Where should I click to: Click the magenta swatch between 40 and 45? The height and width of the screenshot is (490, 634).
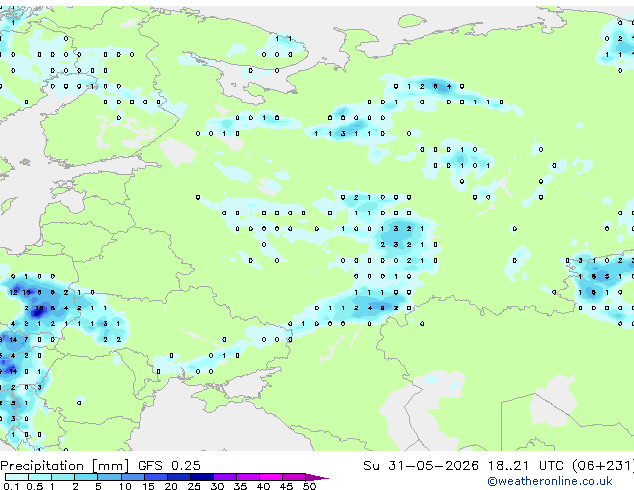[271, 477]
